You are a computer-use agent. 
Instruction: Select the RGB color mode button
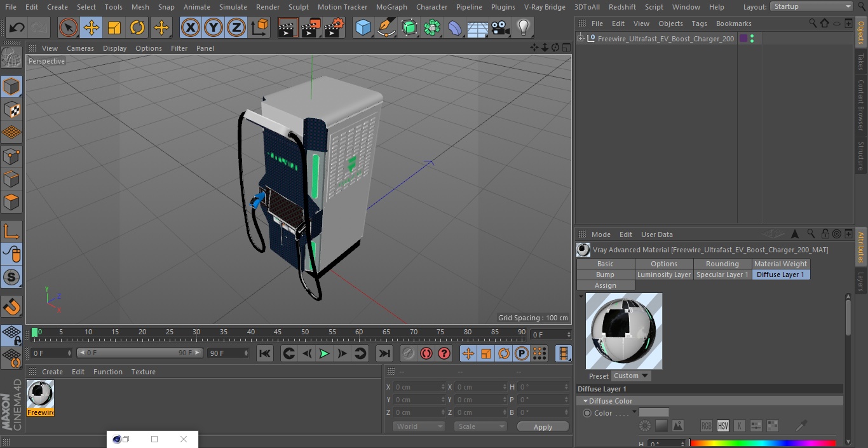pos(706,426)
